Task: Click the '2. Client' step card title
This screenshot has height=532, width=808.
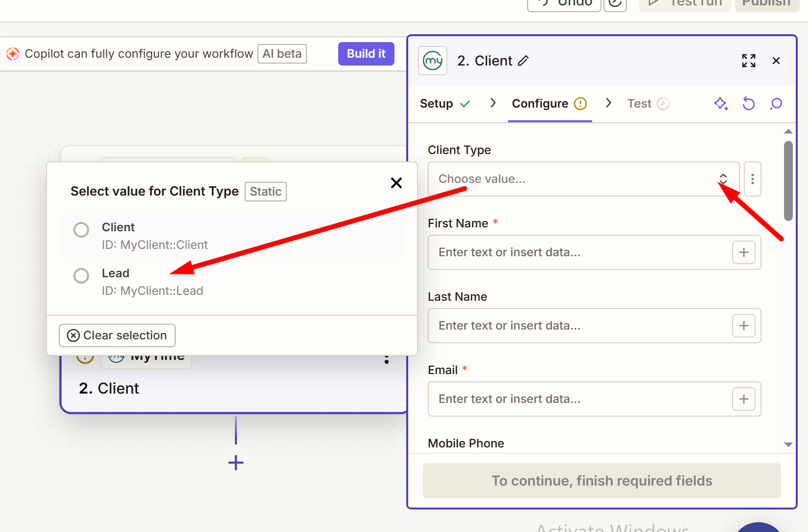Action: (109, 388)
